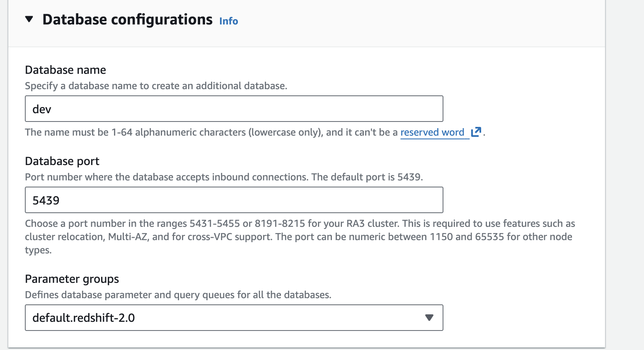
Task: Focus the Database port input field
Action: tap(234, 200)
